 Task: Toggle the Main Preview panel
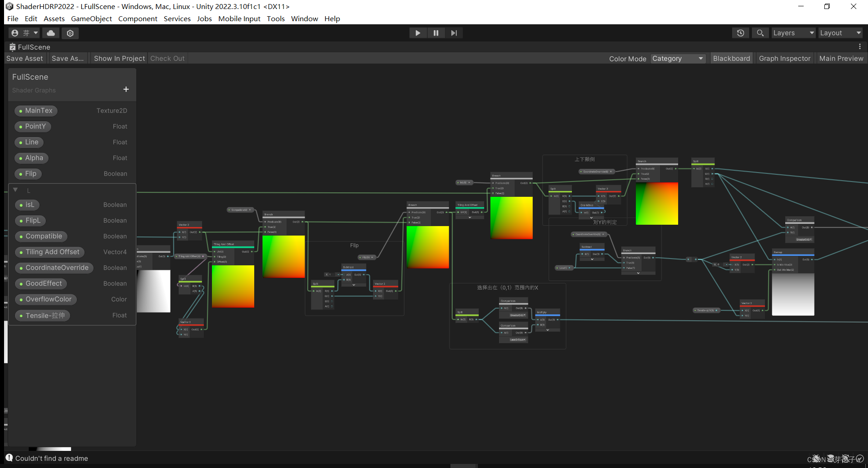point(841,59)
